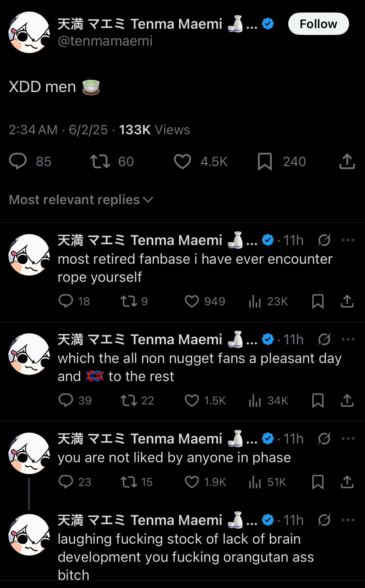Retweet the main tweet with 60 reposts

click(x=100, y=162)
